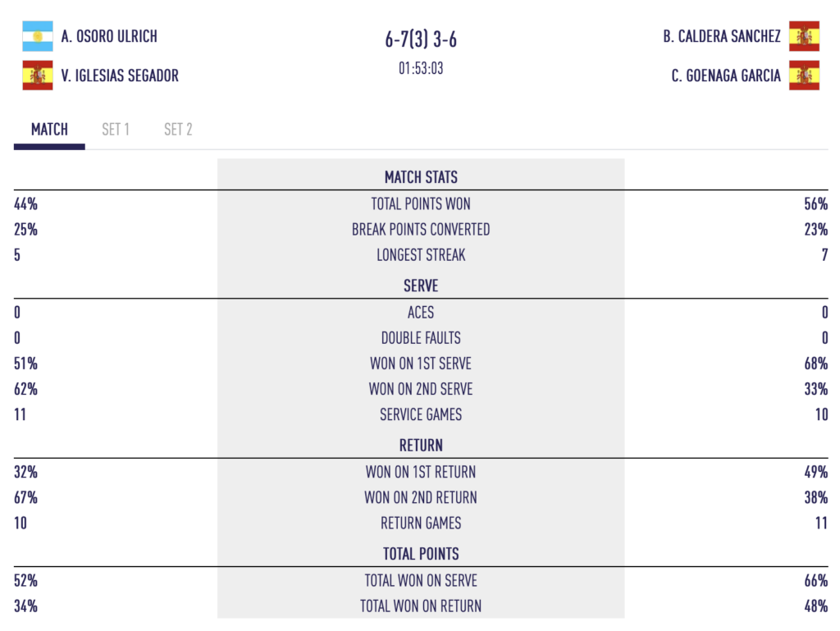Click Spain flag beside C. Goenaga Garcia
This screenshot has height=631, width=840.
804,75
